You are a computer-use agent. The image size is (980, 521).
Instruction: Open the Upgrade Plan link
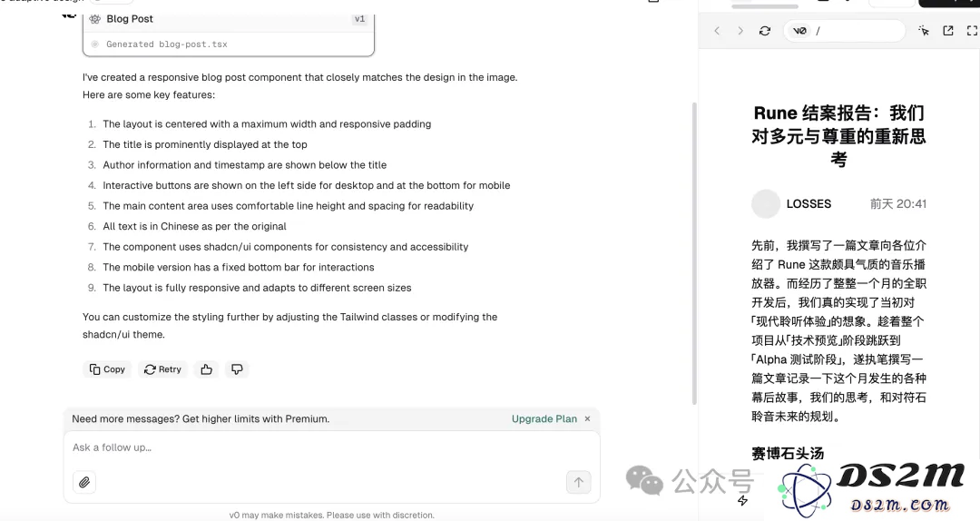pos(544,419)
